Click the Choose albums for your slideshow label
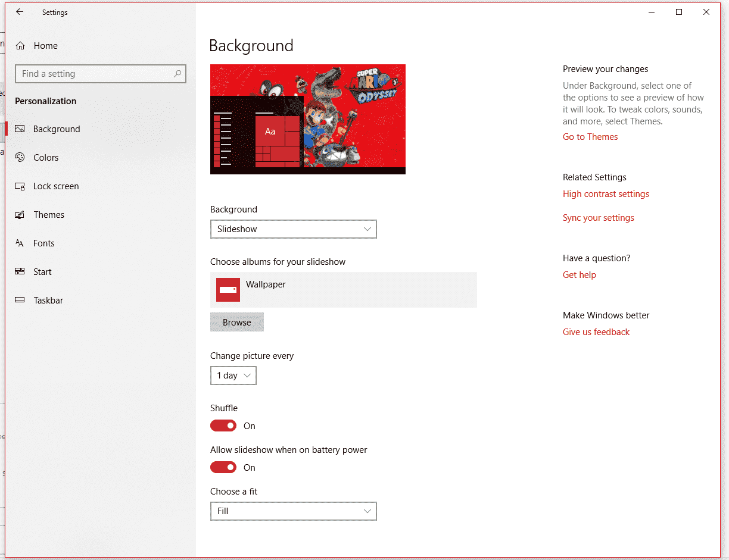729x560 pixels. coord(278,262)
